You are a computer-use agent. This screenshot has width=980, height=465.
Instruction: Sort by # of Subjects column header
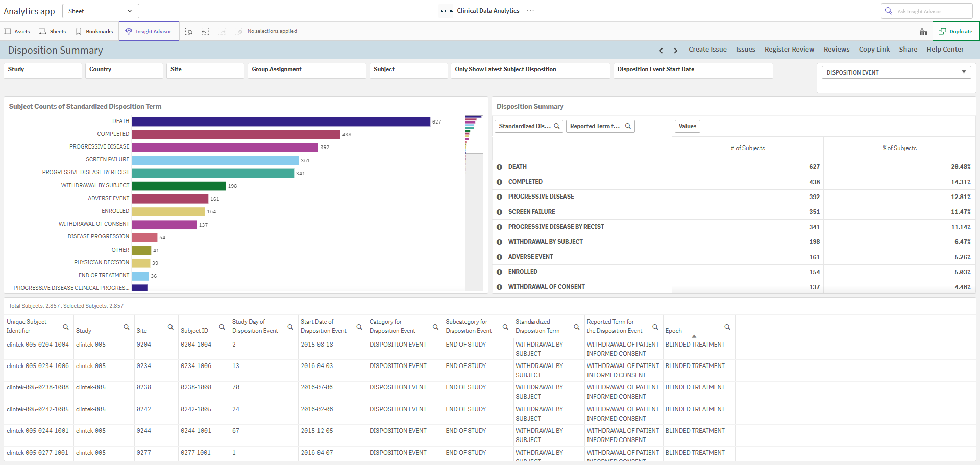748,148
